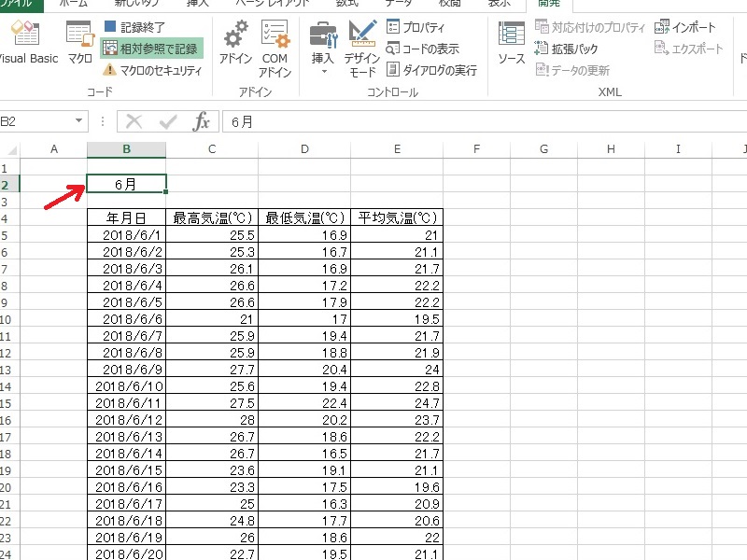Click the Select All corner triangle
This screenshot has width=747, height=560.
click(x=11, y=150)
